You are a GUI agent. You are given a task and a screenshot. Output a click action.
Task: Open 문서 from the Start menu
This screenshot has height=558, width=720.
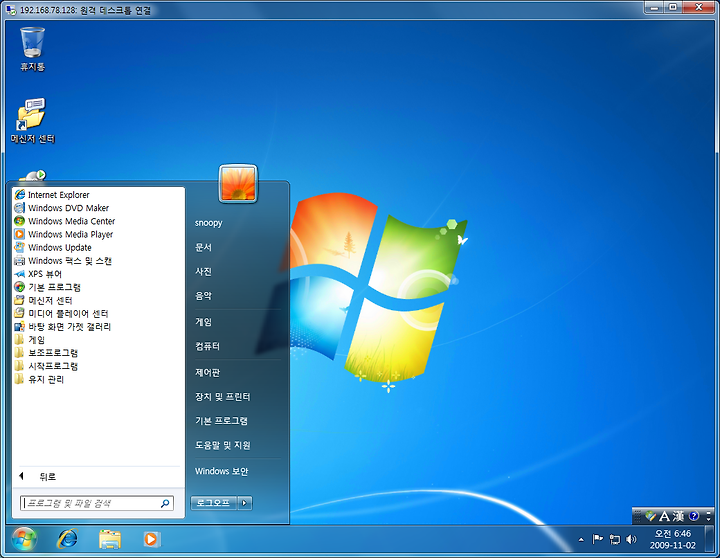coord(203,248)
